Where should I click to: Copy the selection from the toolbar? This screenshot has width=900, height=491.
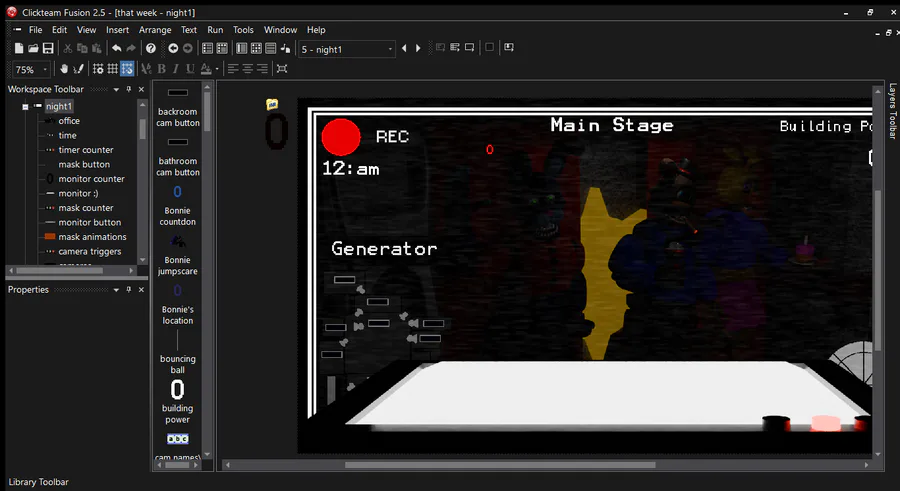point(82,48)
